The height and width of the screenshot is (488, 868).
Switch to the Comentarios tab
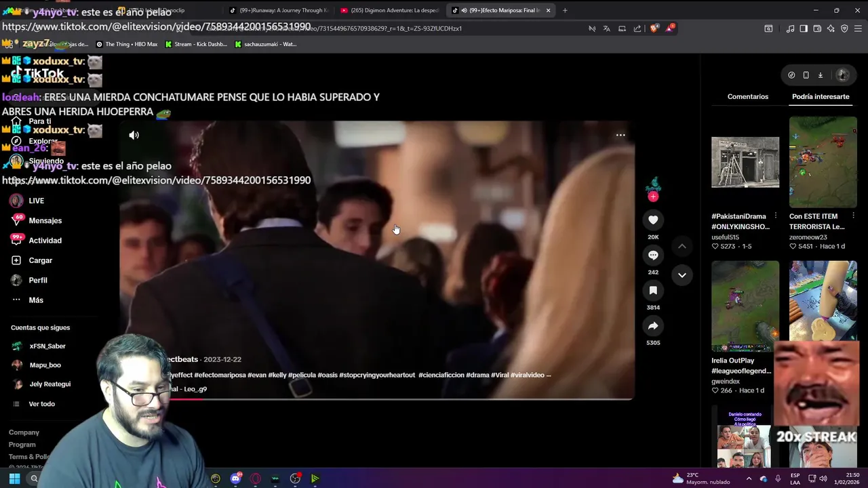tap(748, 96)
